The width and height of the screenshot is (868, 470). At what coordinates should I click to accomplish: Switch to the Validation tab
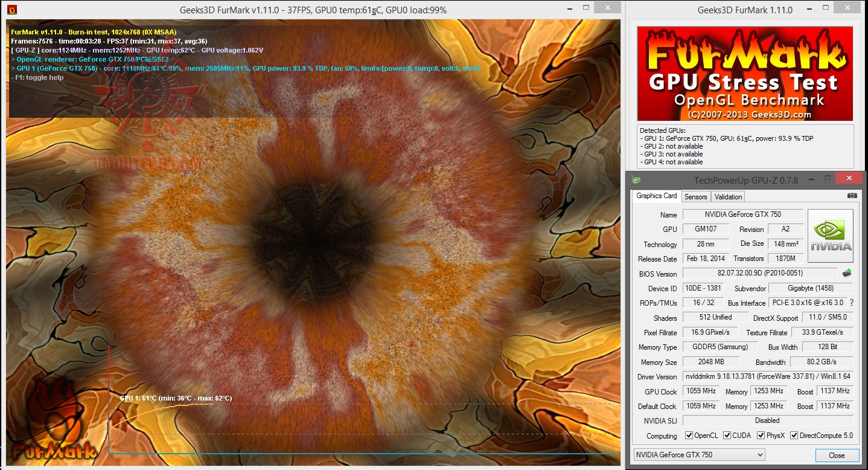coord(728,196)
